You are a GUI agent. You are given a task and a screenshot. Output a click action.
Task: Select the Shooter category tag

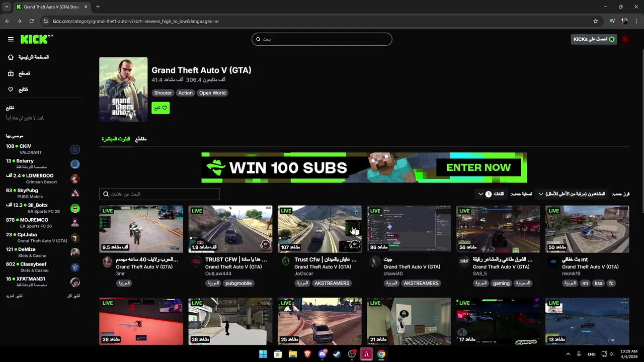pyautogui.click(x=163, y=93)
